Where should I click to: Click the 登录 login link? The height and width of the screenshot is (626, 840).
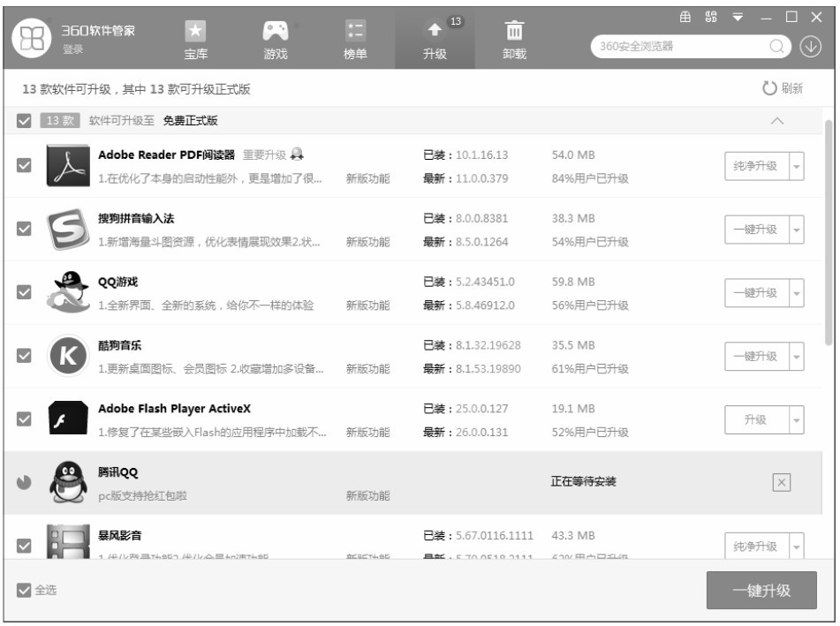[x=72, y=49]
